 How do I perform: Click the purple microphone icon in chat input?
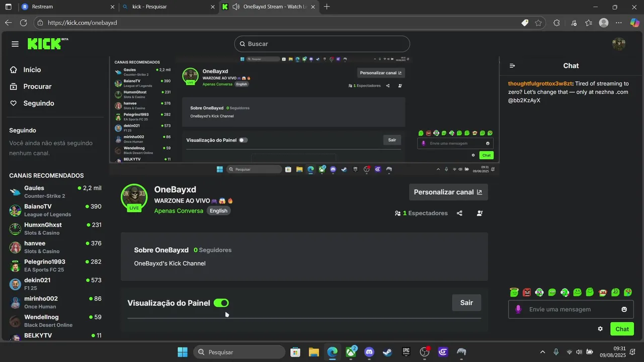point(518,309)
